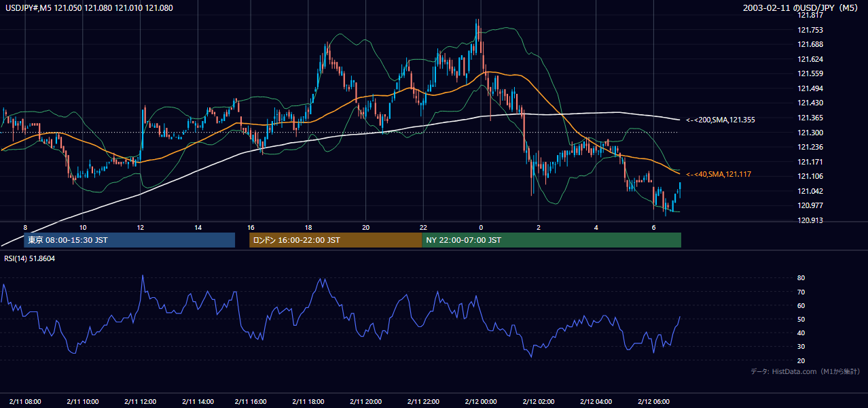Click the 2/11 08:00 date axis label

tap(25, 402)
